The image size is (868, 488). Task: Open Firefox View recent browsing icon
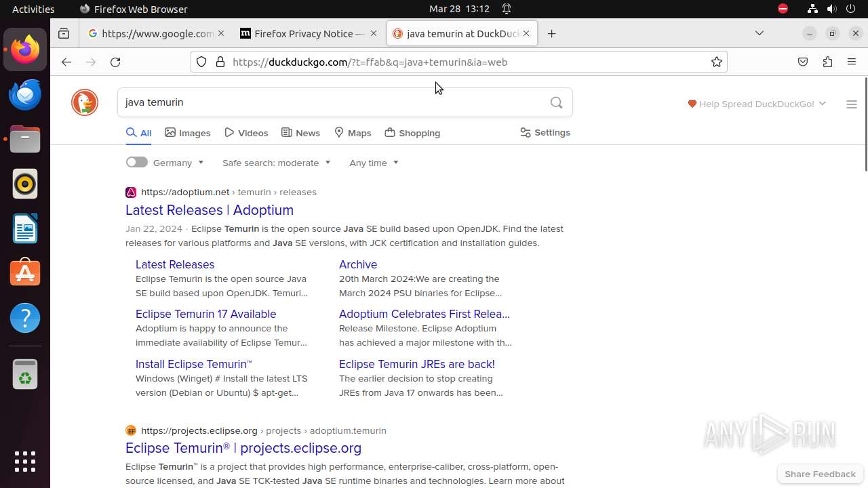[64, 33]
